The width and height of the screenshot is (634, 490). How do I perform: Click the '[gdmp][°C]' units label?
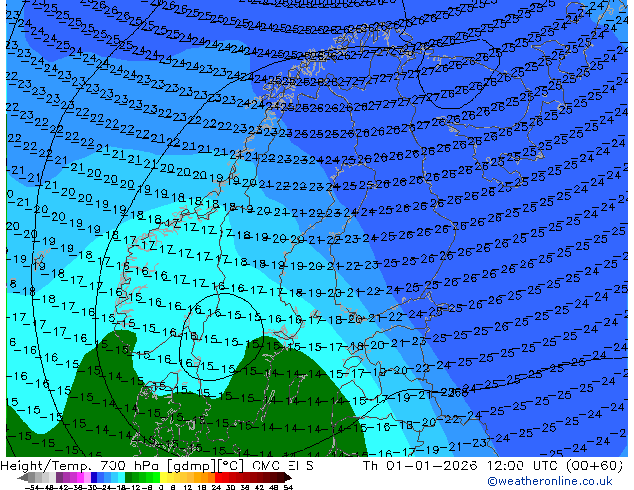click(206, 466)
